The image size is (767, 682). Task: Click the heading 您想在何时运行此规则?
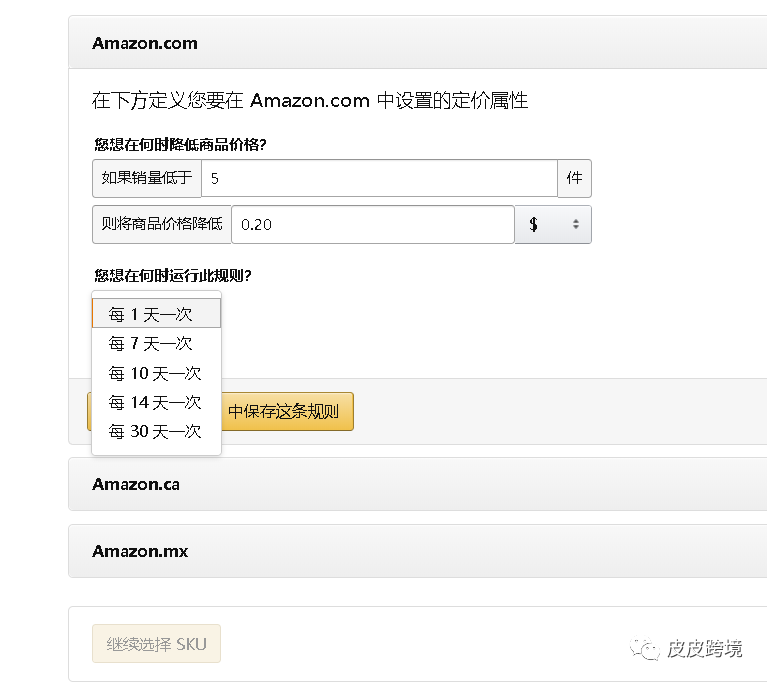point(173,275)
